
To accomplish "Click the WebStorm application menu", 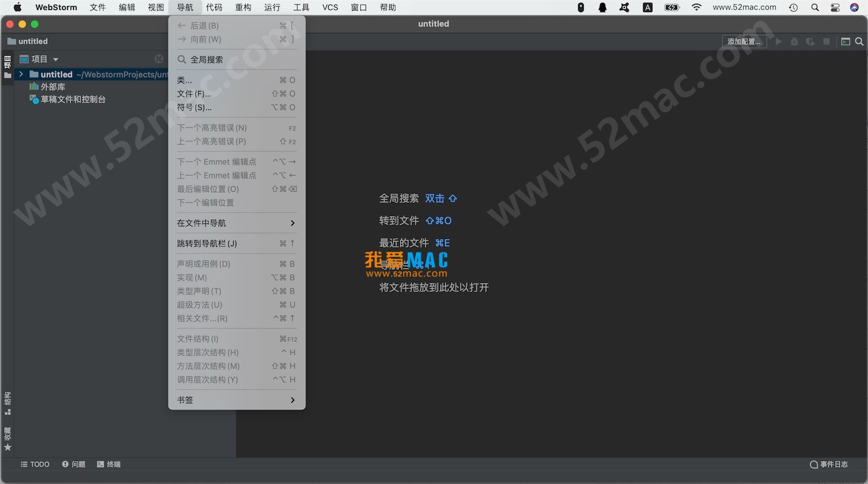I will [56, 7].
